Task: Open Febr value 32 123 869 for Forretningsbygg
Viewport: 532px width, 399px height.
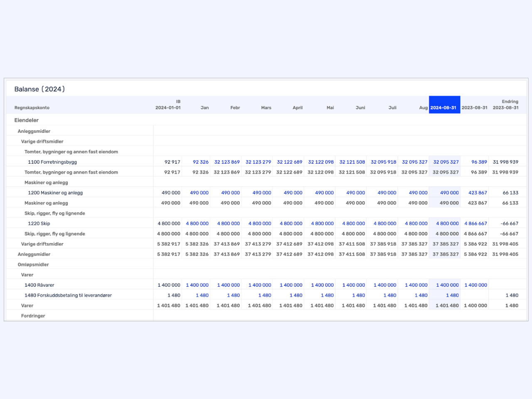Action: [x=227, y=162]
